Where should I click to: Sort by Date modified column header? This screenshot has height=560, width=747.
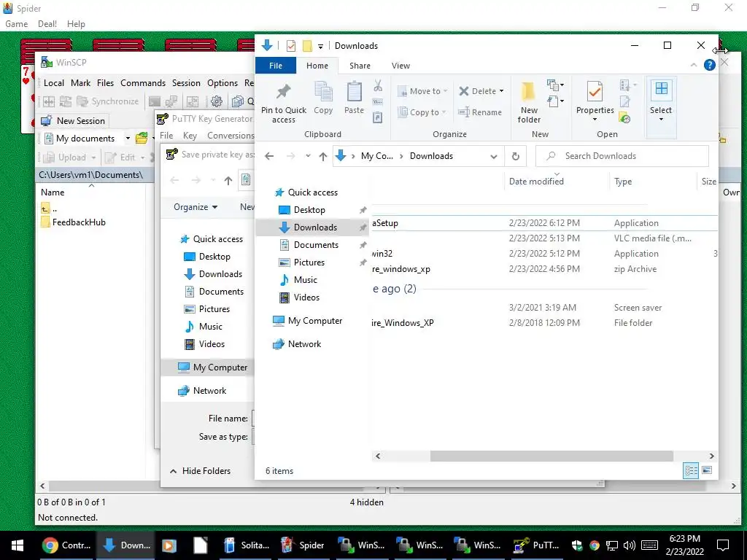tap(536, 182)
